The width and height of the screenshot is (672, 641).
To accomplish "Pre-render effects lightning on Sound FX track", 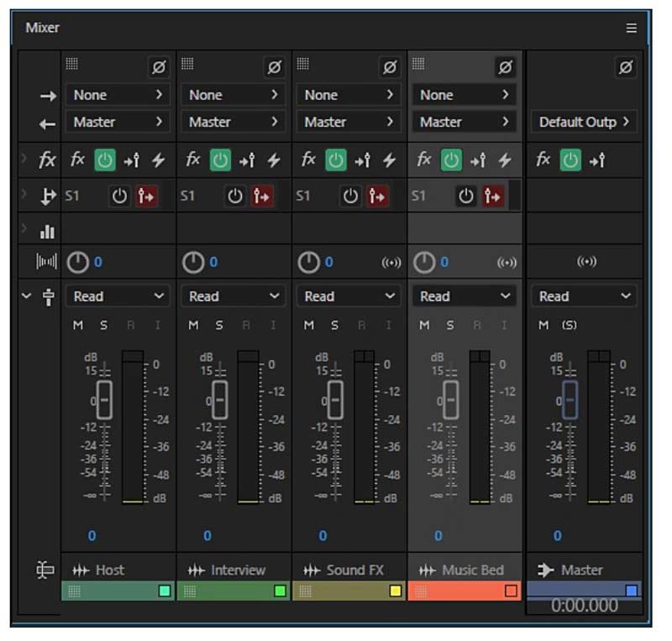I will 390,160.
